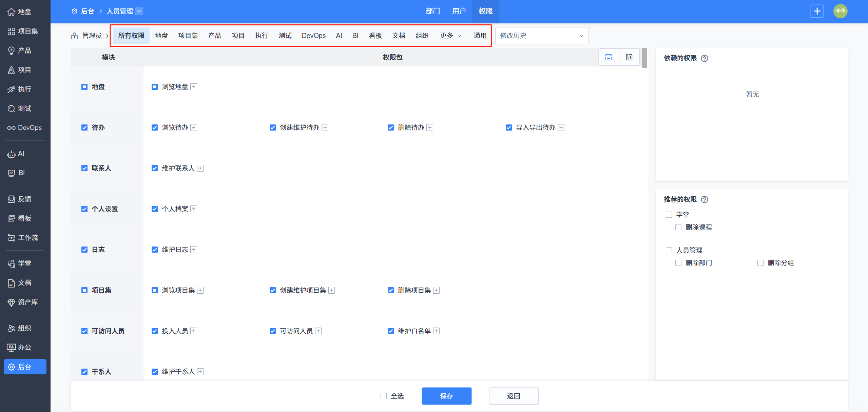Click the permission list vertical scrollbar
The height and width of the screenshot is (412, 868).
pos(644,58)
